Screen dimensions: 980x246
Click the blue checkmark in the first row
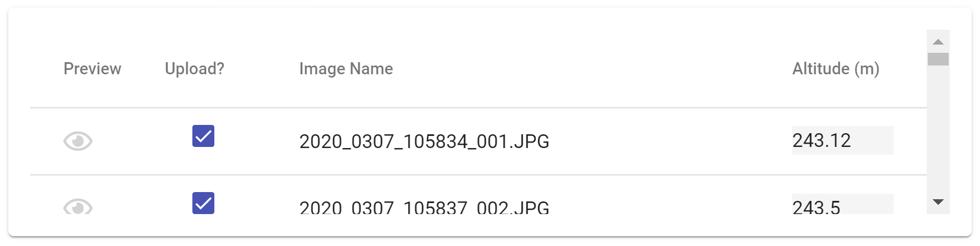203,136
